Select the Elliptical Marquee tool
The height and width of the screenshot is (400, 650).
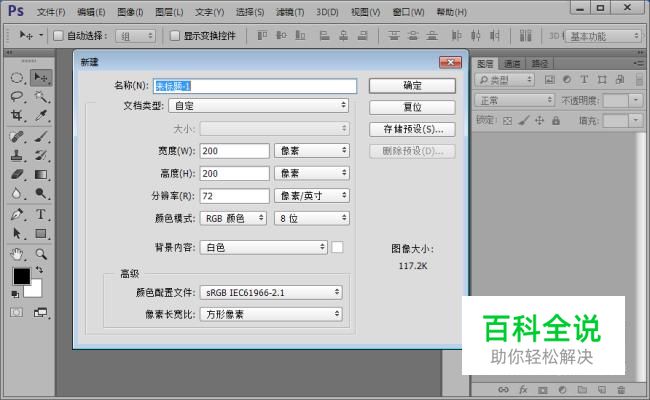pos(18,77)
